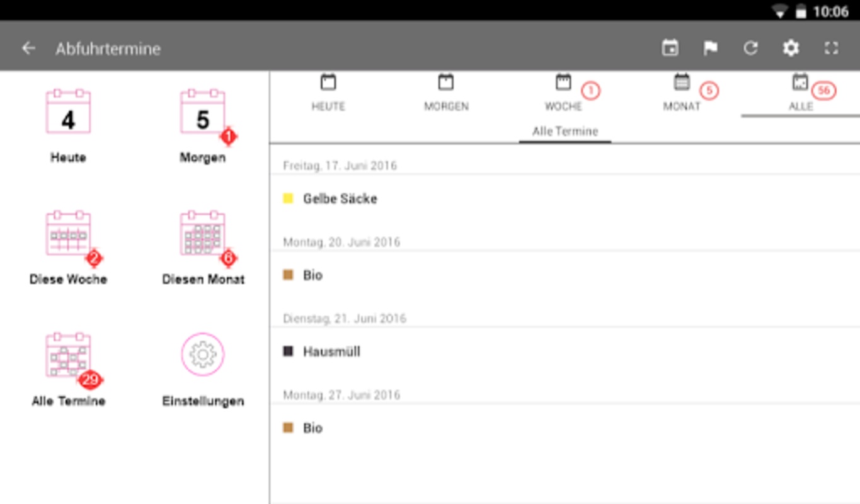This screenshot has width=860, height=504.
Task: Refresh the collection dates
Action: click(750, 48)
